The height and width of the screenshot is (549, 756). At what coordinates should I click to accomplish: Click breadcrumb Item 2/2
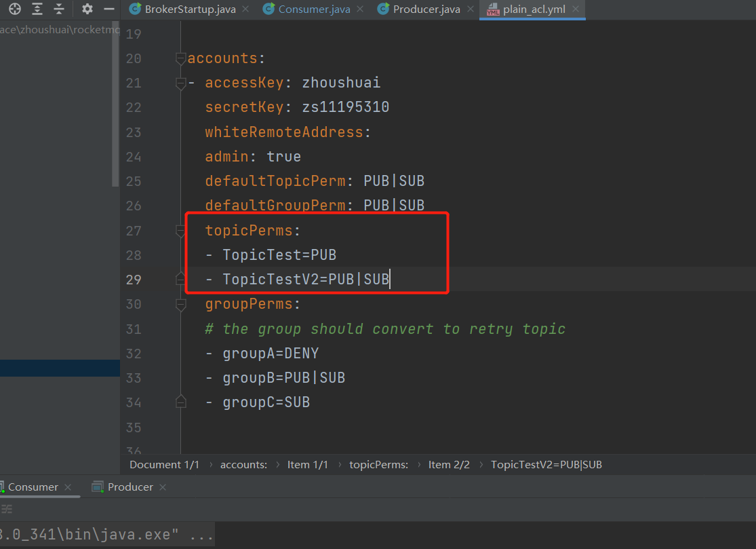449,465
